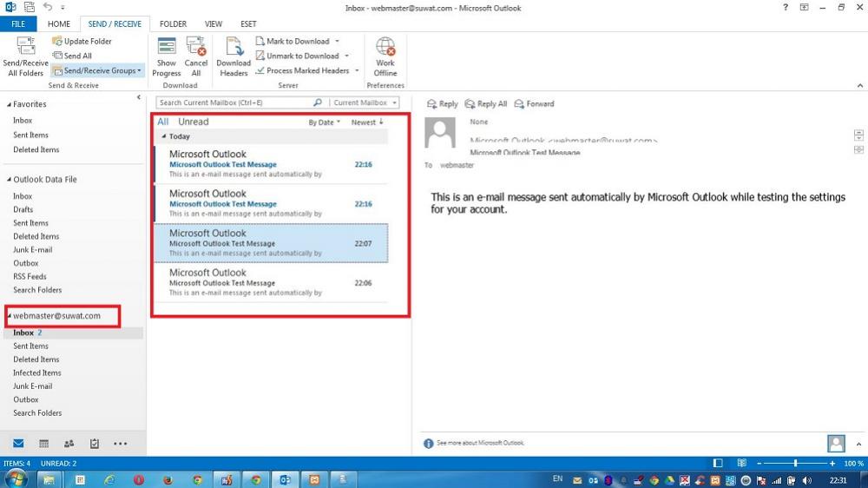Click the sender avatar picture
Viewport: 868px width, 488px height.
click(440, 132)
